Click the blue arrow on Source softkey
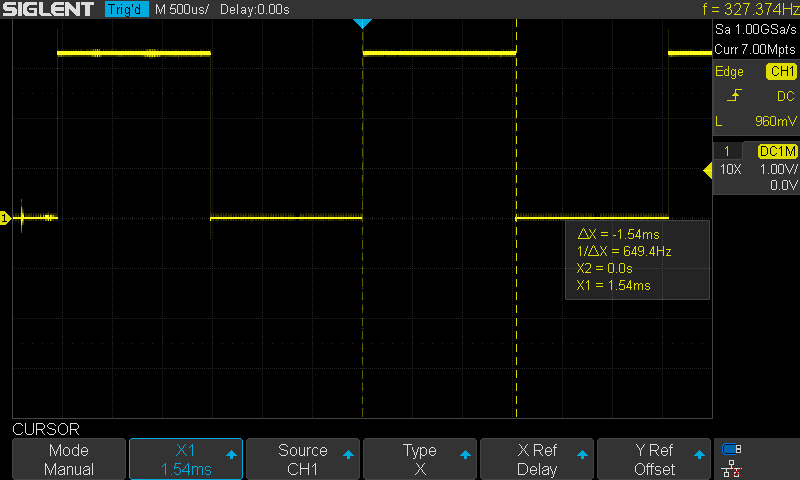The width and height of the screenshot is (800, 480). (348, 454)
